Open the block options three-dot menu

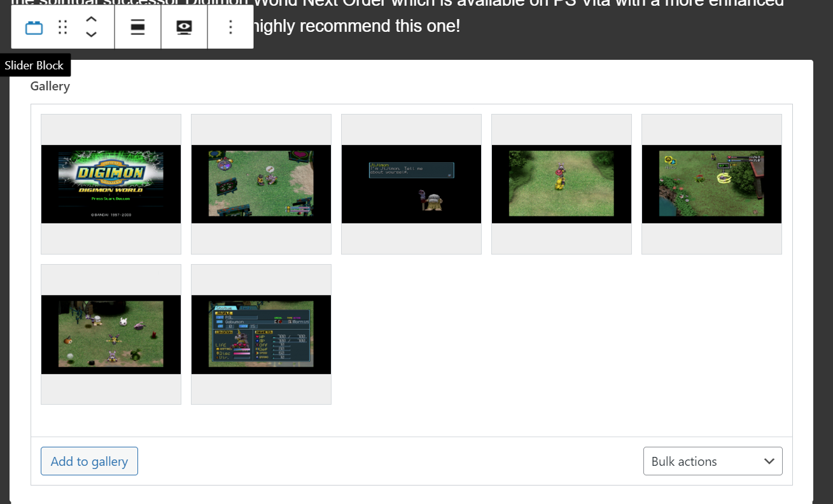[230, 27]
